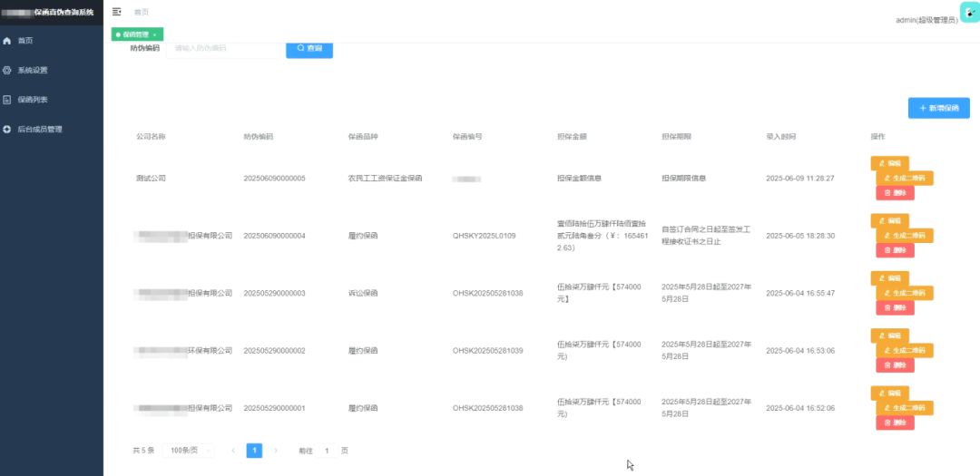Click the plus icon beside 后台成员管理
This screenshot has width=980, height=476.
pos(7,130)
